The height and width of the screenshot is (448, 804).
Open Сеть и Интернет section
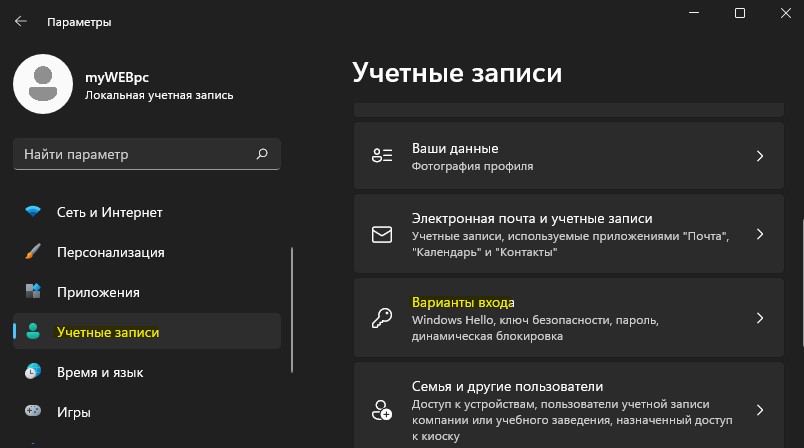(147, 212)
